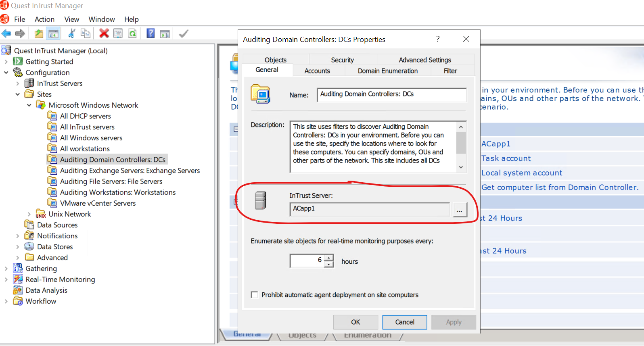Collapse the Configuration tree node

pyautogui.click(x=6, y=73)
